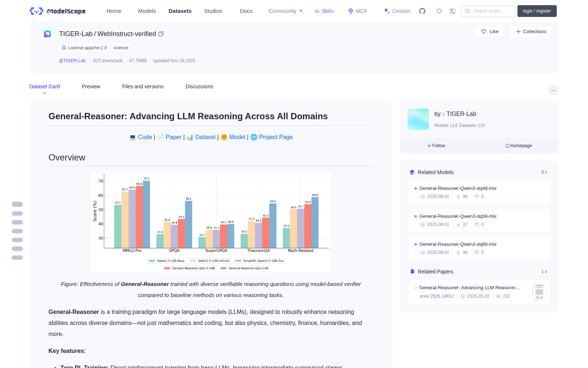
Task: Follow the TIGER-Lab organization
Action: coord(436,146)
